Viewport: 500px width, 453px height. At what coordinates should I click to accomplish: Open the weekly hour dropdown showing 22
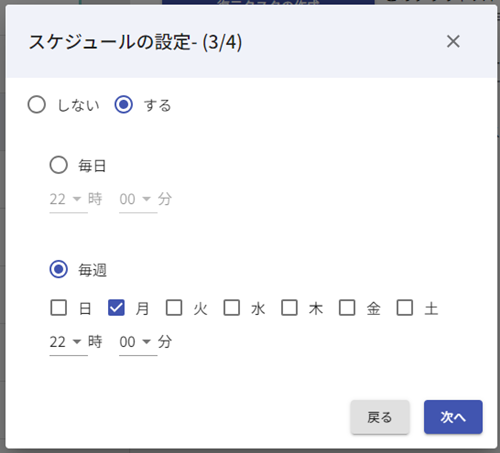point(68,342)
